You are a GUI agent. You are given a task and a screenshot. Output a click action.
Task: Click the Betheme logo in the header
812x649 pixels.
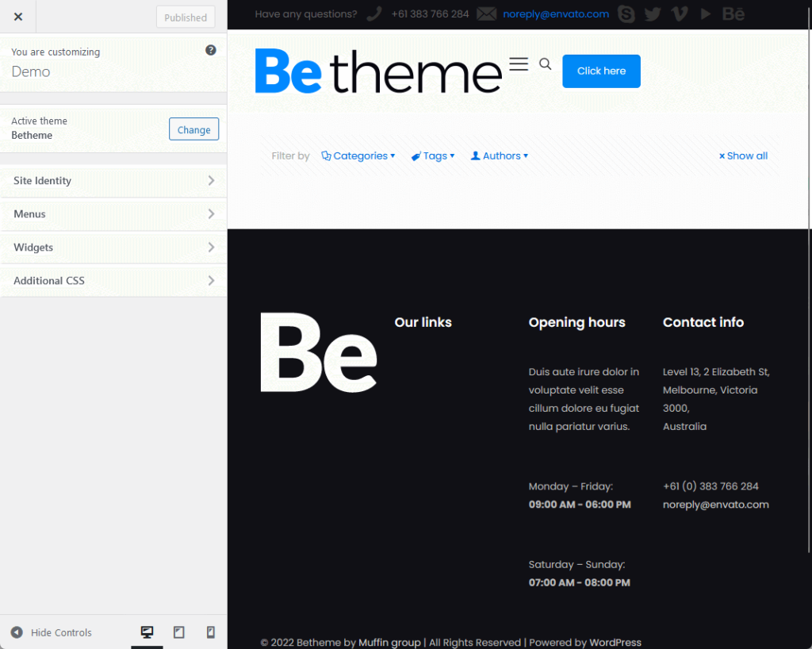click(x=378, y=71)
